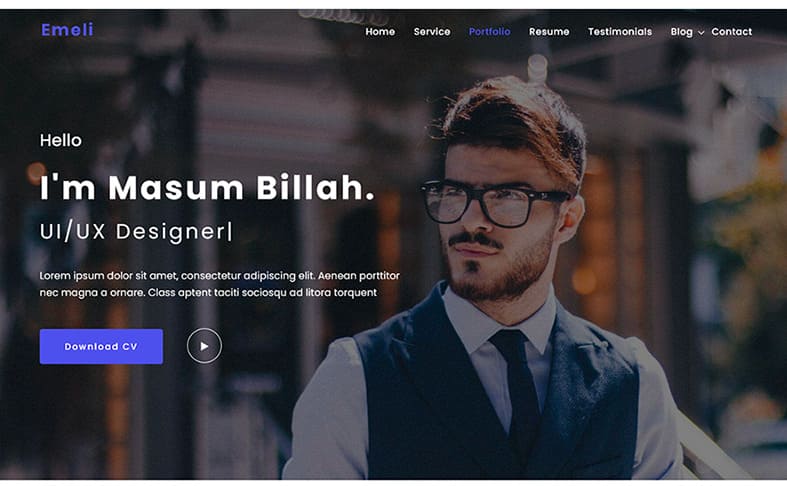
Task: Go to the Contact page
Action: pyautogui.click(x=731, y=32)
